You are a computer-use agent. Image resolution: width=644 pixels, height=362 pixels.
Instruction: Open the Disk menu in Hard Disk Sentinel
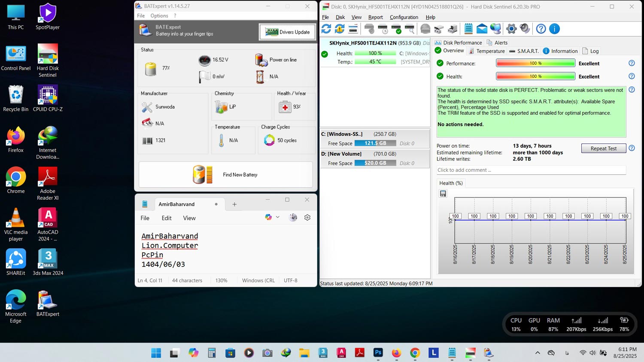coord(340,17)
